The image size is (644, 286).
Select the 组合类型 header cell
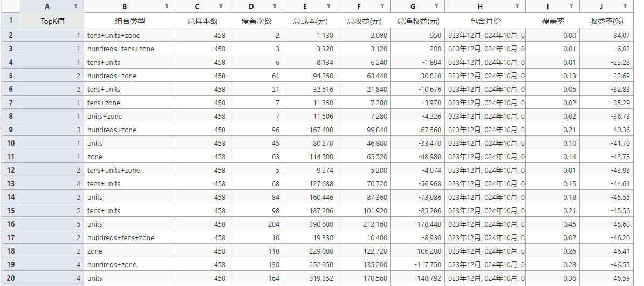click(130, 21)
